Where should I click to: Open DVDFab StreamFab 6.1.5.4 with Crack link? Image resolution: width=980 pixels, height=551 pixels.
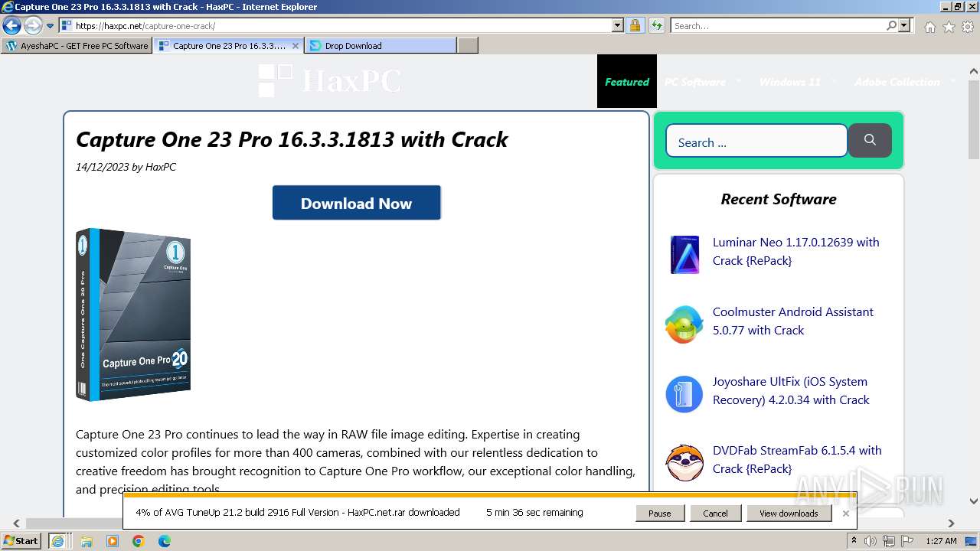coord(797,459)
